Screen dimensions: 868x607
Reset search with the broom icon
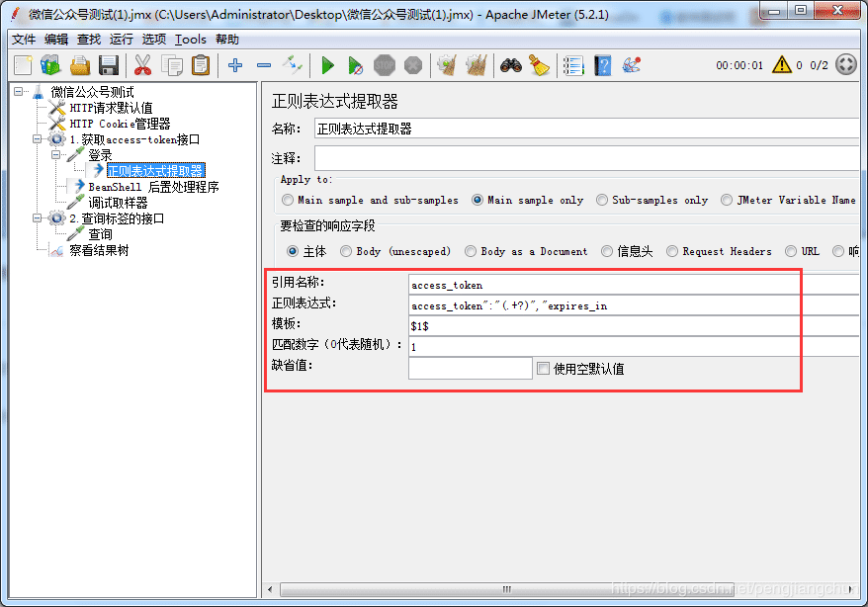pos(539,65)
